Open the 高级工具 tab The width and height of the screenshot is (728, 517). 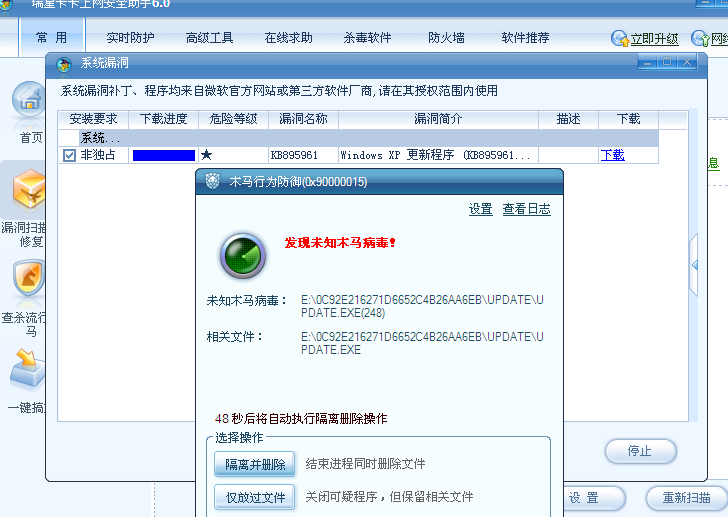point(209,38)
